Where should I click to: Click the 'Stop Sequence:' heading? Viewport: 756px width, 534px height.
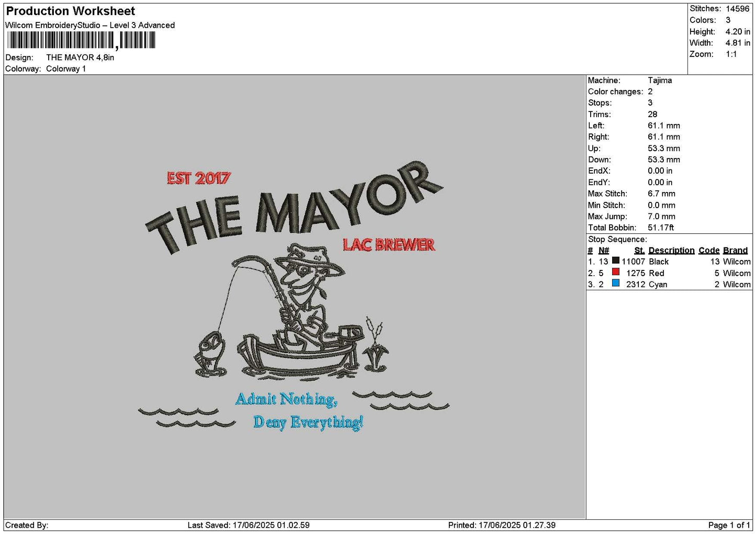pyautogui.click(x=617, y=240)
